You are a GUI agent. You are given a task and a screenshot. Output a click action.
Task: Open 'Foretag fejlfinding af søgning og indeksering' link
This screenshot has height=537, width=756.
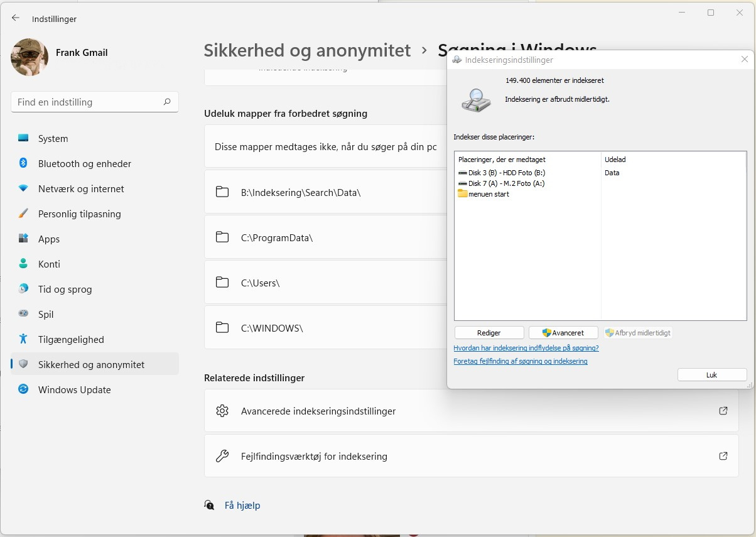pos(521,361)
